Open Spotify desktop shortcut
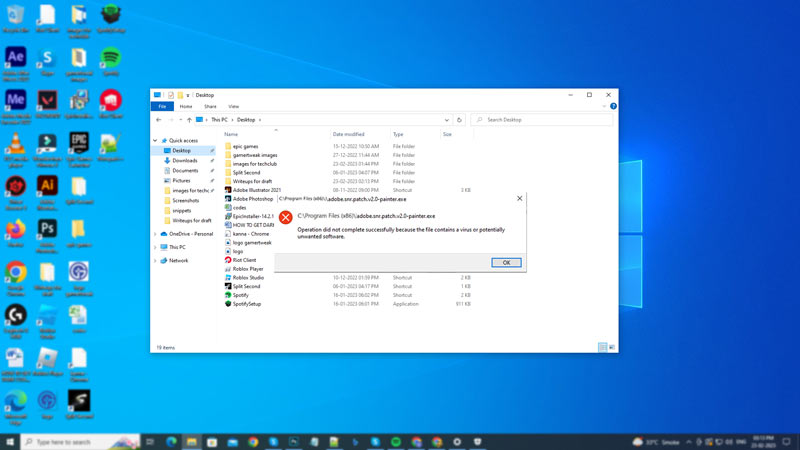Screen dimensions: 800x450 [111, 62]
